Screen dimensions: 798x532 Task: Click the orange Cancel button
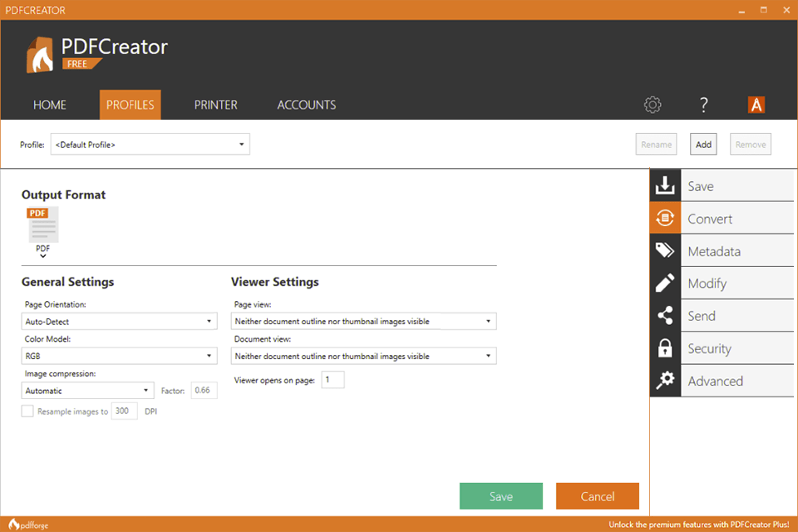598,496
